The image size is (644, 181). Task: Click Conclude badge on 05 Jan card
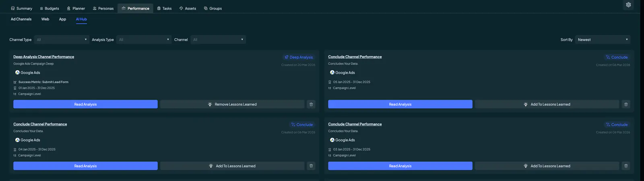coord(617,57)
